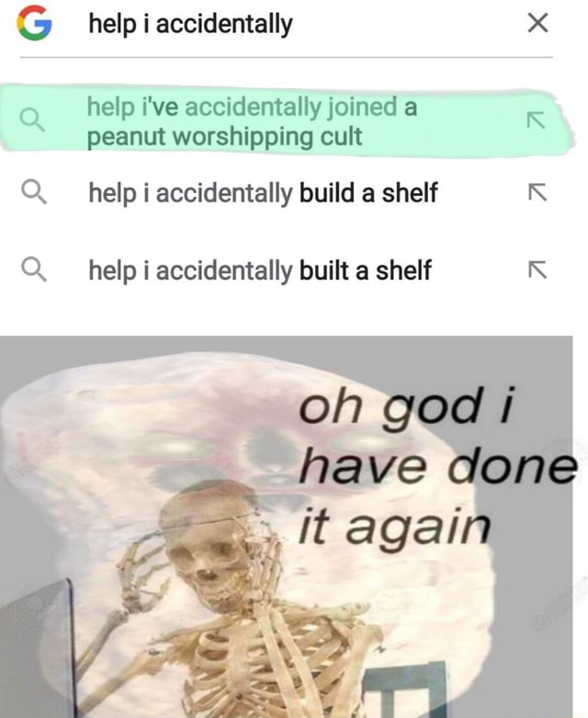The image size is (588, 718).
Task: Click the magnifier beside 'built a shelf'
Action: tap(34, 269)
